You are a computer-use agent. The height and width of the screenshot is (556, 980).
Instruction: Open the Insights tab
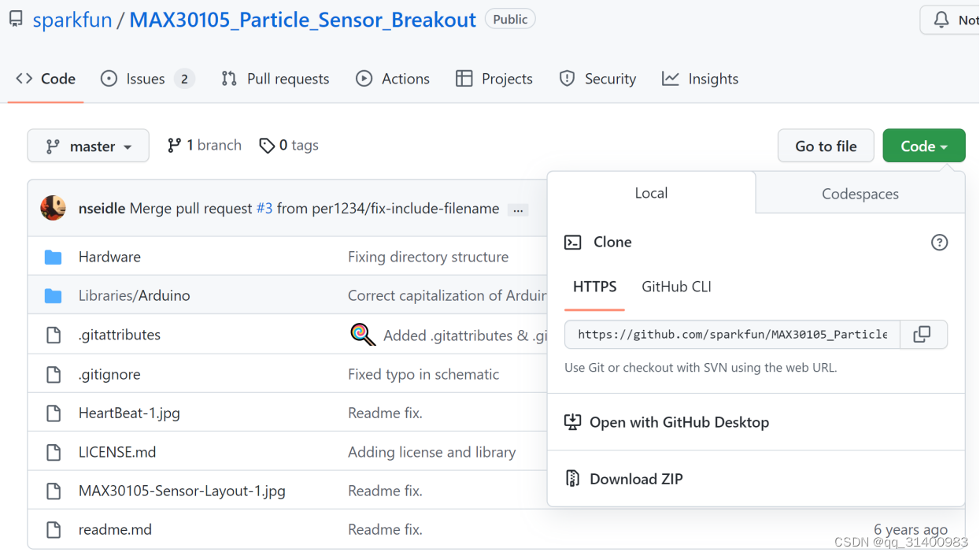click(x=701, y=79)
